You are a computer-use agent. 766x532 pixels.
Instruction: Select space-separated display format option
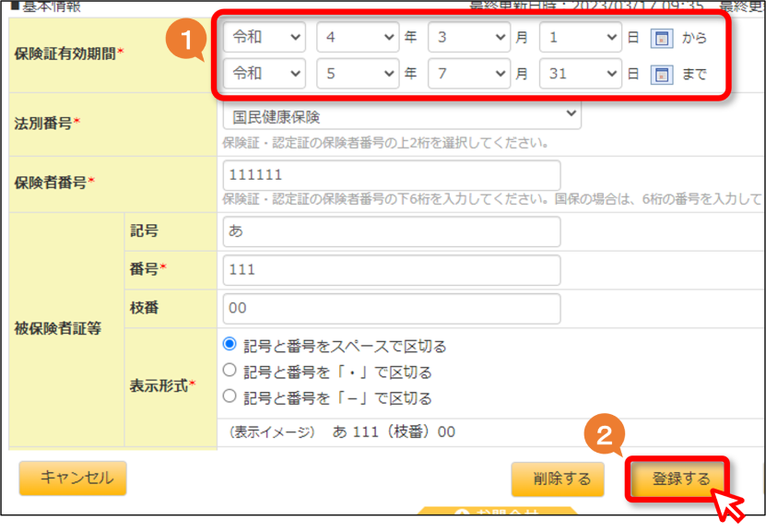coord(230,344)
